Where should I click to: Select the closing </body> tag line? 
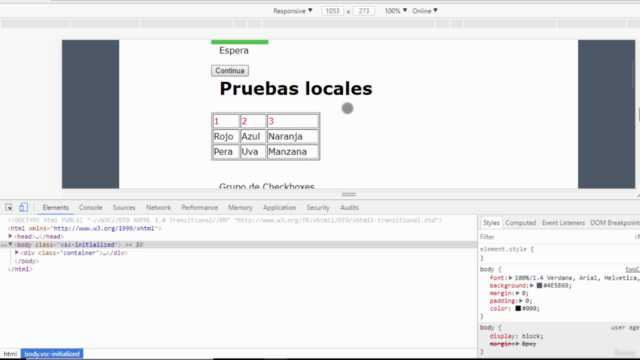point(27,261)
